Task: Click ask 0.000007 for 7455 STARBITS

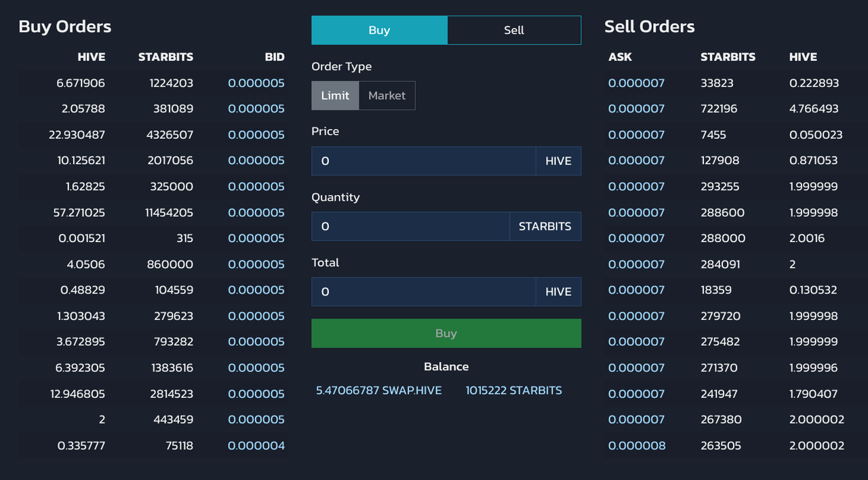Action: 637,135
